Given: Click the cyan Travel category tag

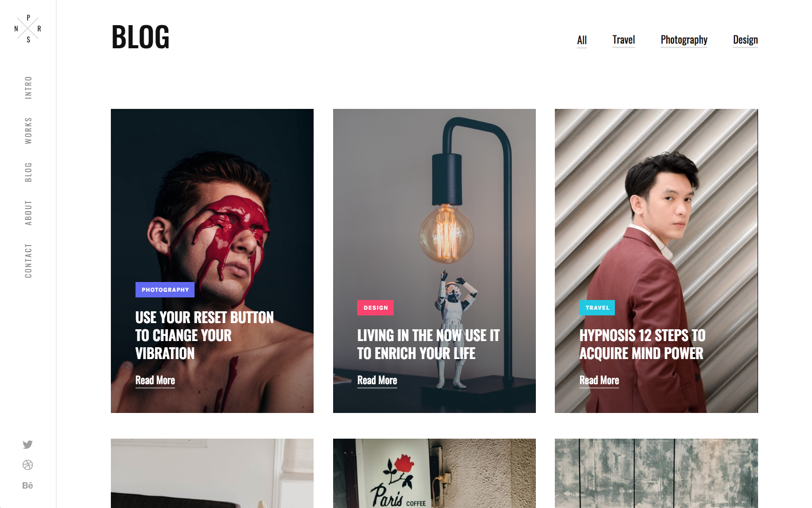Looking at the screenshot, I should tap(597, 308).
